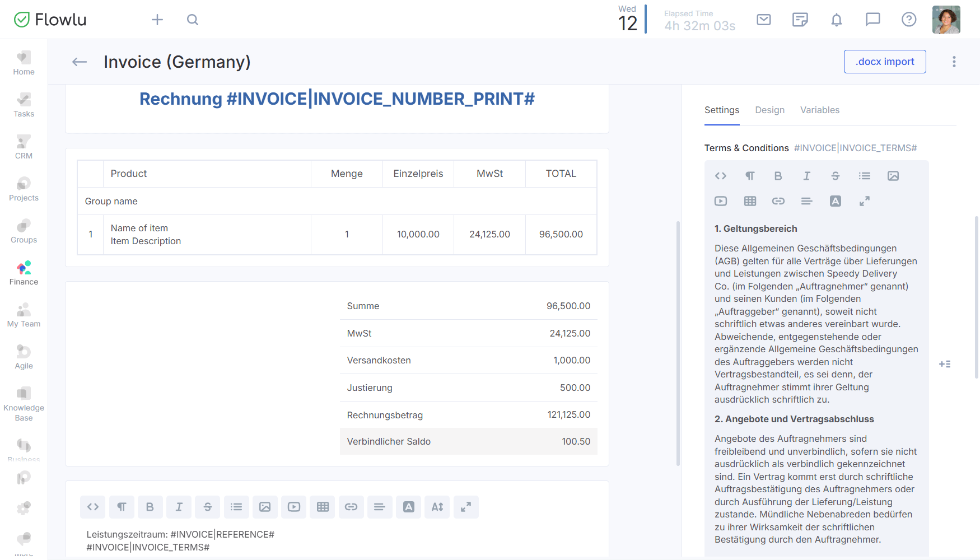Toggle HTML code view in Terms editor
Viewport: 980px width, 560px height.
[x=721, y=176]
